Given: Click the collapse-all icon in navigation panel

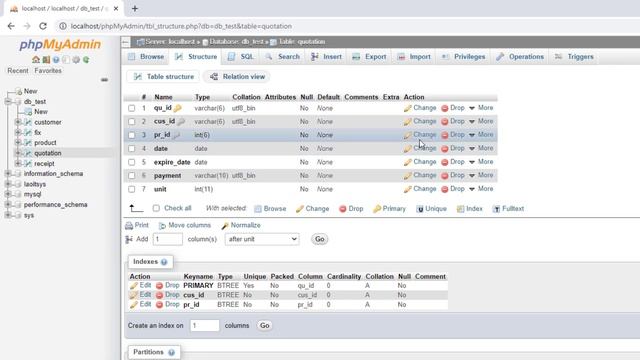Looking at the screenshot, I should coord(104,80).
